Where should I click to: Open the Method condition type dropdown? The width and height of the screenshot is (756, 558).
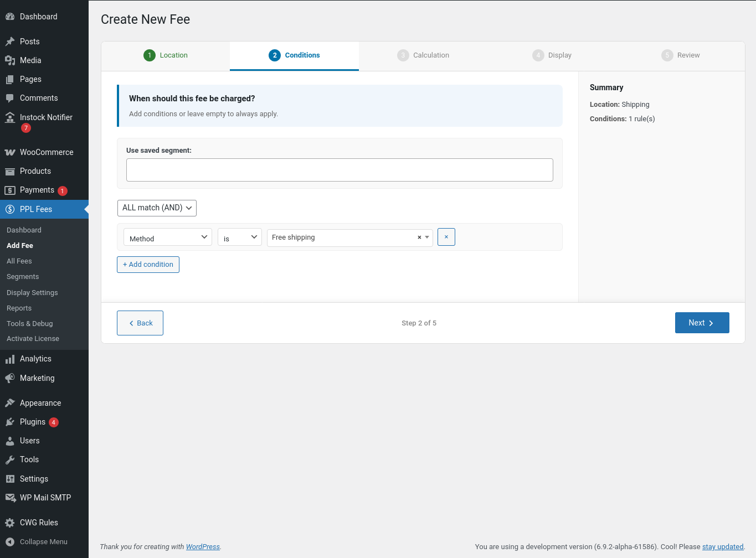(167, 237)
